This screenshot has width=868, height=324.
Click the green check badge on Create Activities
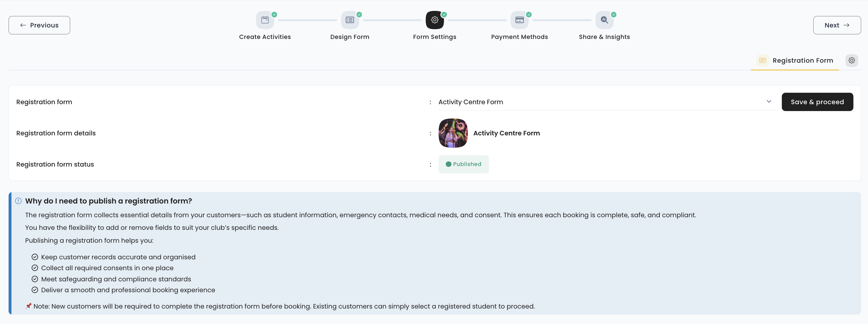click(274, 15)
